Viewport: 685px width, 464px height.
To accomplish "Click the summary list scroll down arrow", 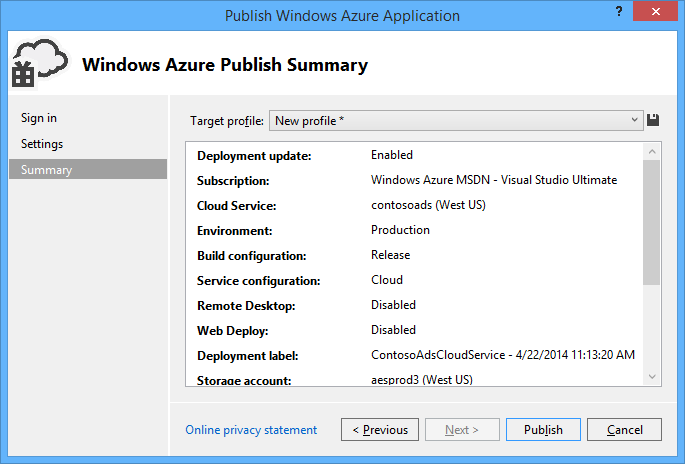I will click(652, 377).
